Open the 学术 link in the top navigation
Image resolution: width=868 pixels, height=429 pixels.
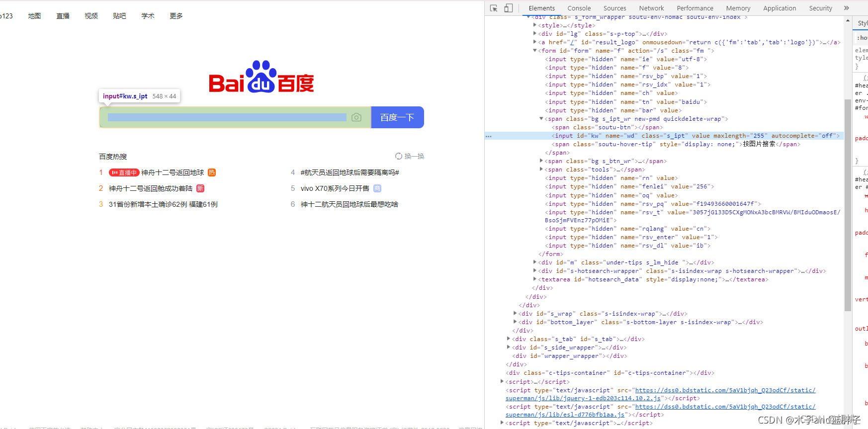coord(148,16)
